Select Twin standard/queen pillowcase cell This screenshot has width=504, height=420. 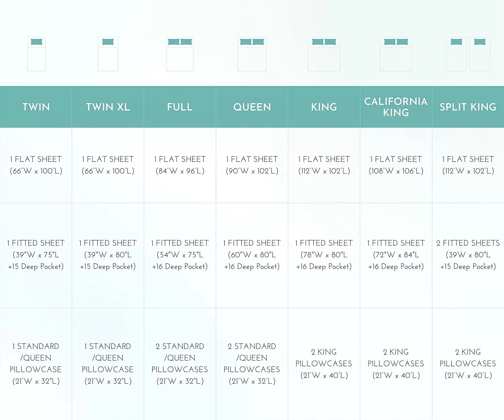(36, 364)
